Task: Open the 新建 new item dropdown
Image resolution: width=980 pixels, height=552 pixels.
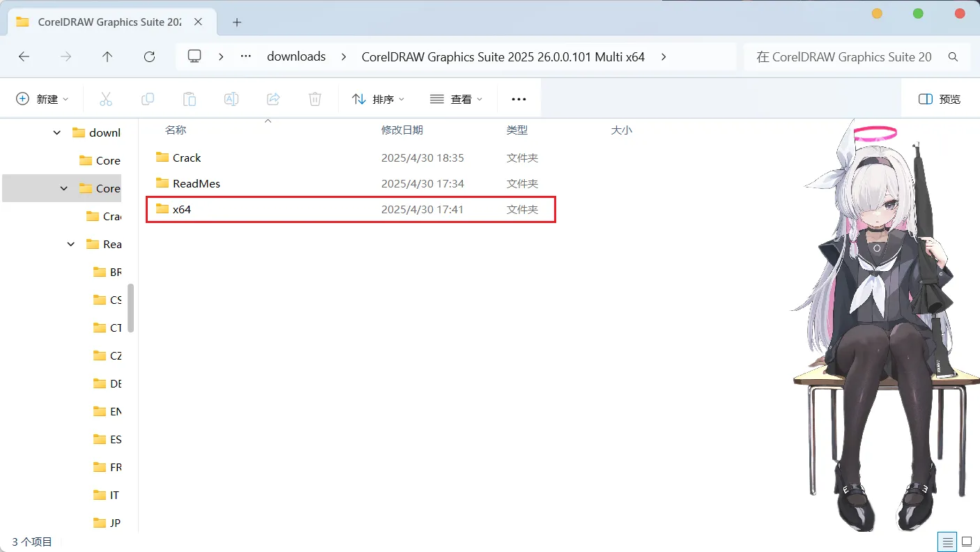Action: pos(43,99)
